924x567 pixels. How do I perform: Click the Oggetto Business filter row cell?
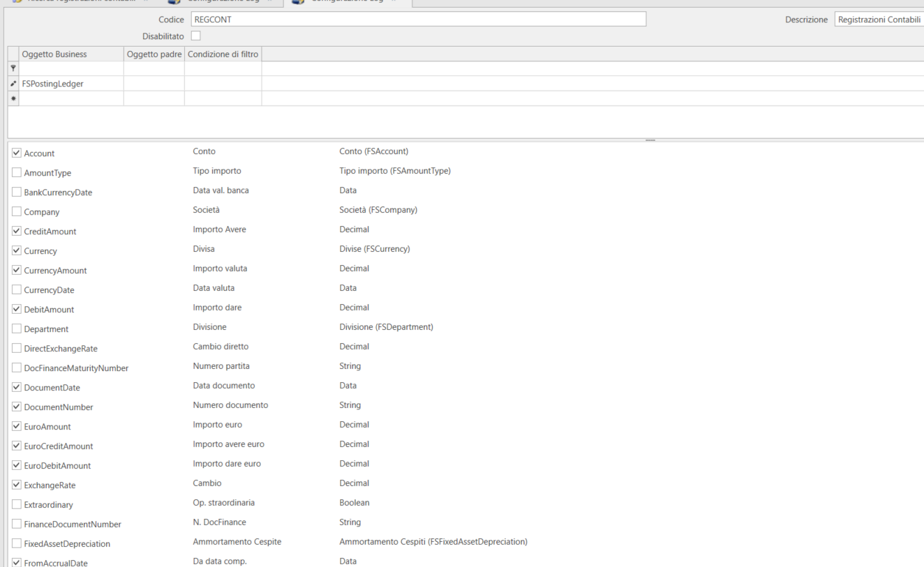tap(71, 68)
